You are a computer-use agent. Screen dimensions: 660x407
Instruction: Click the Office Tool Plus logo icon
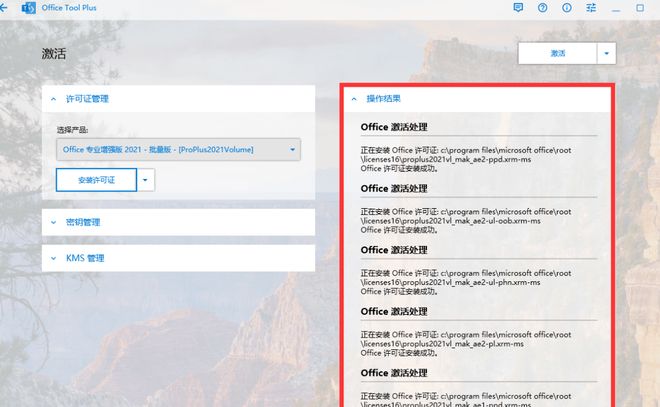[29, 8]
